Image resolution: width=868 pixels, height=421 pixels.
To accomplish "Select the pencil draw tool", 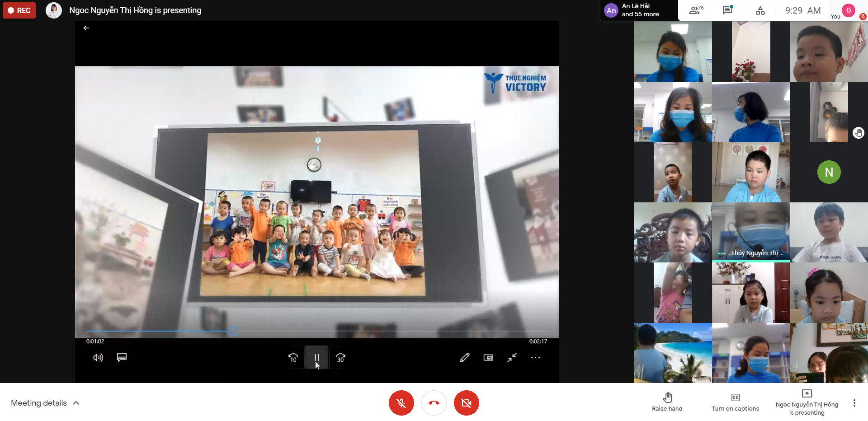I will tap(464, 358).
